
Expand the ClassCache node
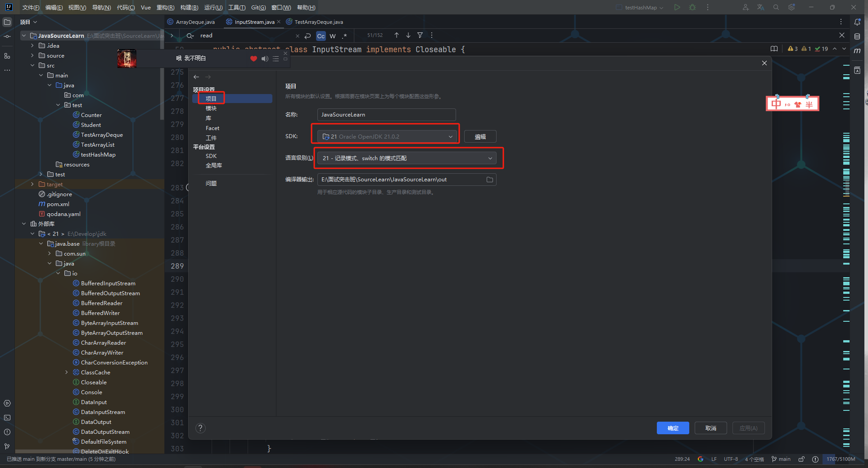point(66,372)
